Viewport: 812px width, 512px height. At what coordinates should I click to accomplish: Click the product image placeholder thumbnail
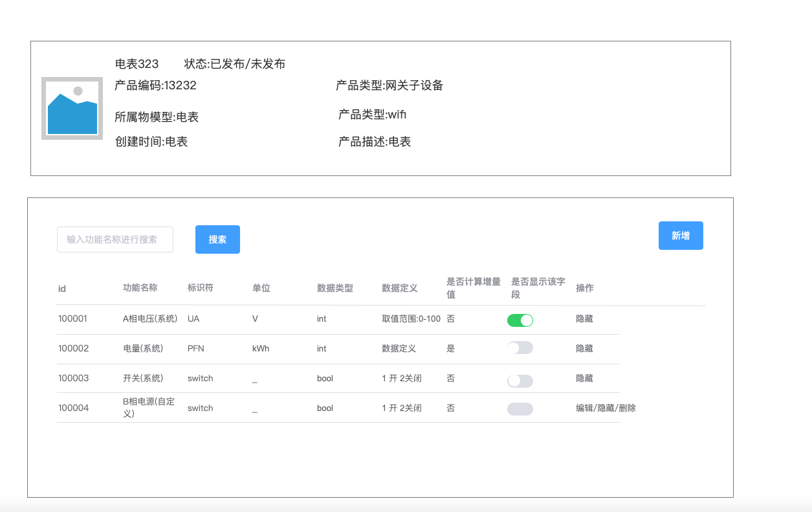(72, 108)
